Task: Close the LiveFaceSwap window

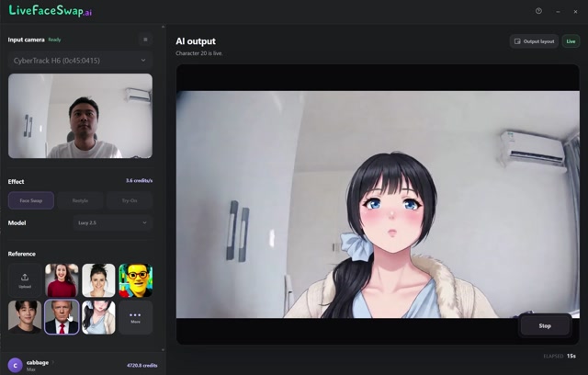Action: point(575,12)
